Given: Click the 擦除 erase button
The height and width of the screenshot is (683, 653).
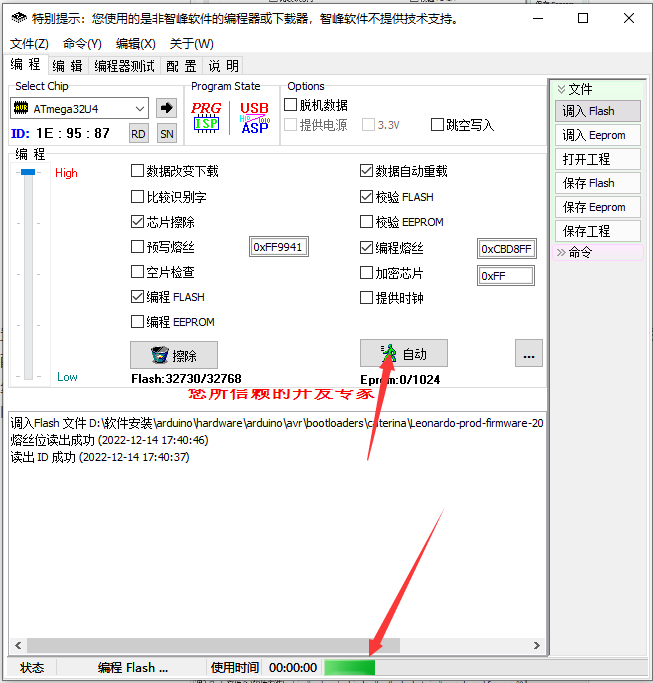Looking at the screenshot, I should [174, 355].
